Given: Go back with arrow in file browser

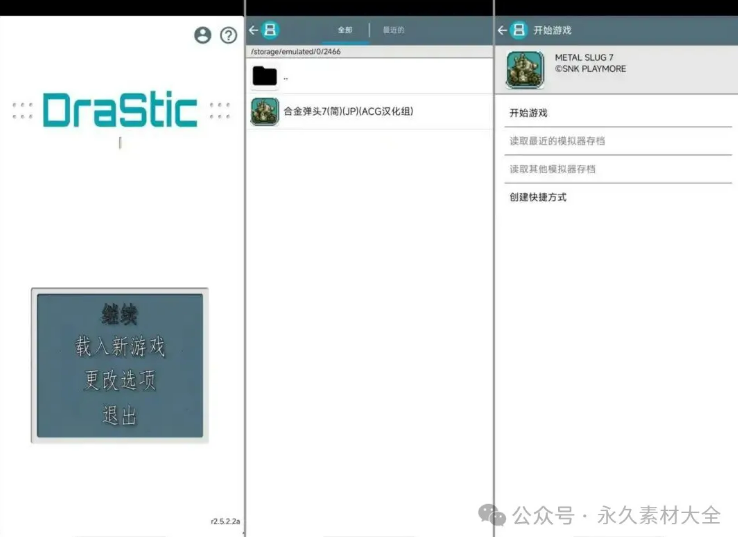Looking at the screenshot, I should (x=254, y=30).
